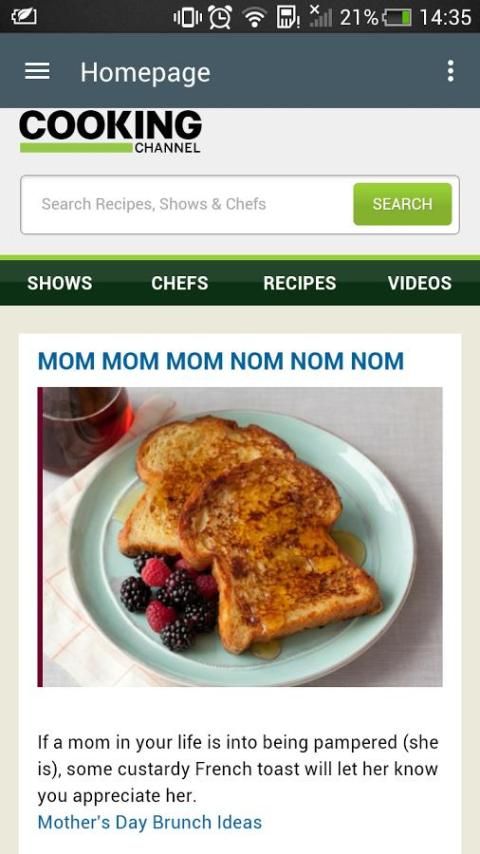Tap the Cooking Channel logo
The height and width of the screenshot is (854, 480).
pyautogui.click(x=111, y=132)
